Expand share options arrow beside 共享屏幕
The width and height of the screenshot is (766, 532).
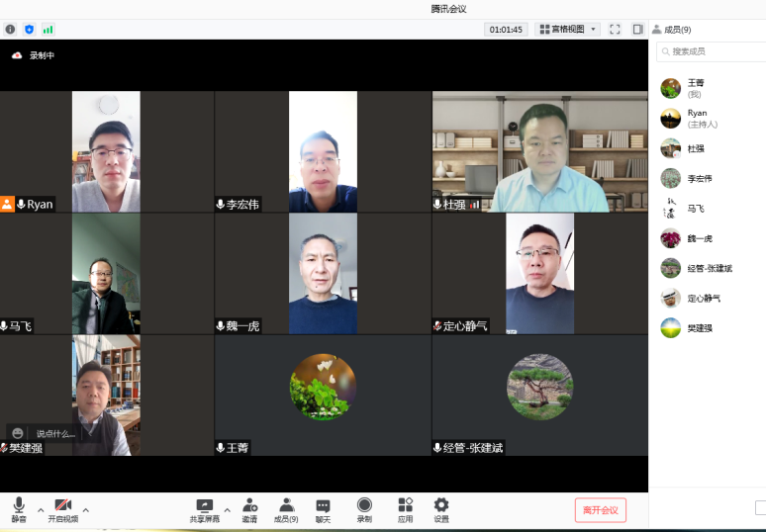tap(227, 510)
